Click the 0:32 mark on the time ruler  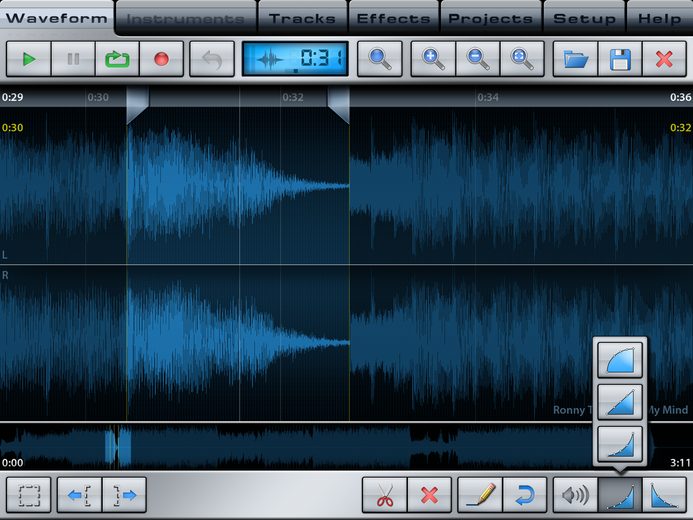pyautogui.click(x=293, y=97)
